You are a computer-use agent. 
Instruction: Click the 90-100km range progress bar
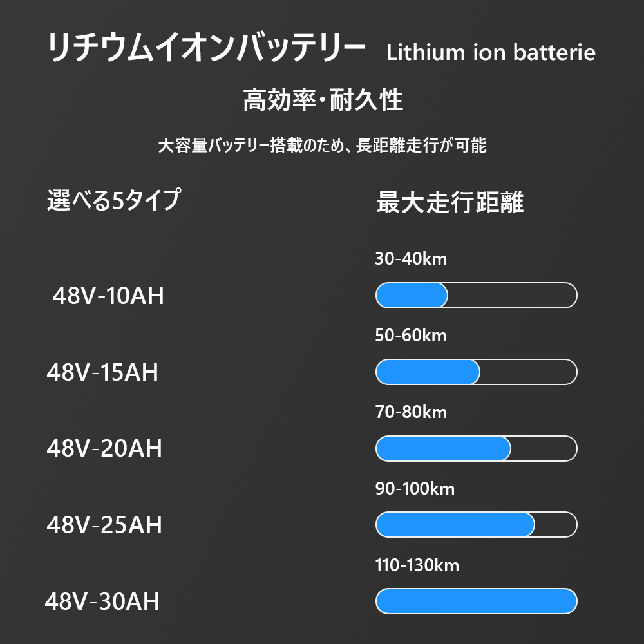[x=477, y=524]
